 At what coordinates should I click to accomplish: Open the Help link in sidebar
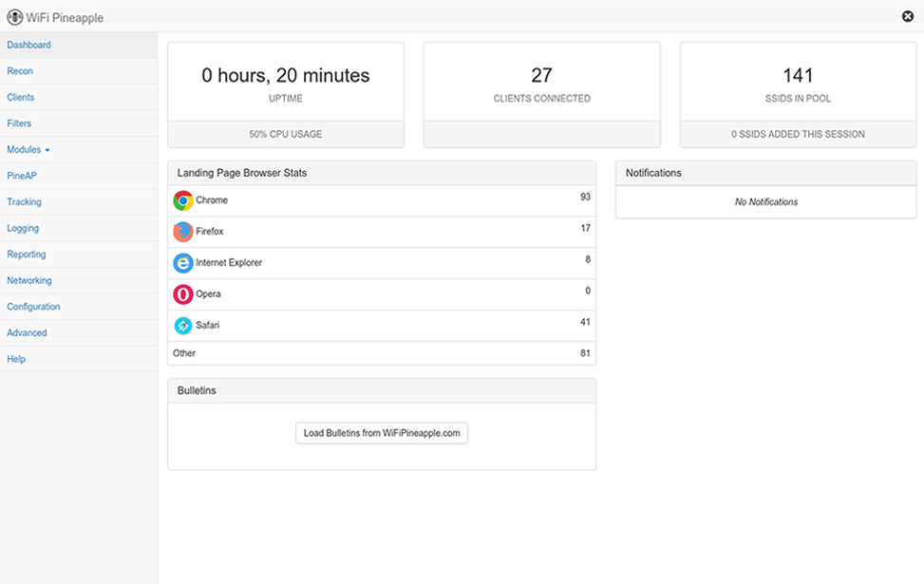(16, 359)
